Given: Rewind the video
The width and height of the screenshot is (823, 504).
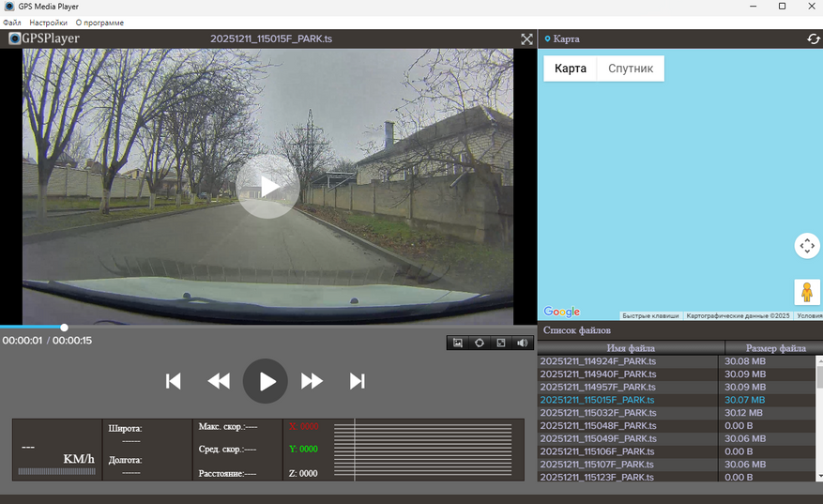Looking at the screenshot, I should [x=219, y=381].
